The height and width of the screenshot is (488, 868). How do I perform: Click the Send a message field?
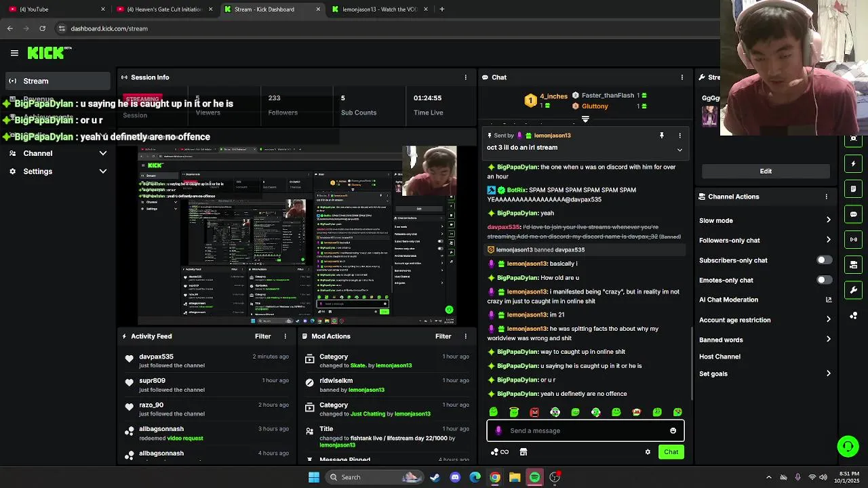585,430
